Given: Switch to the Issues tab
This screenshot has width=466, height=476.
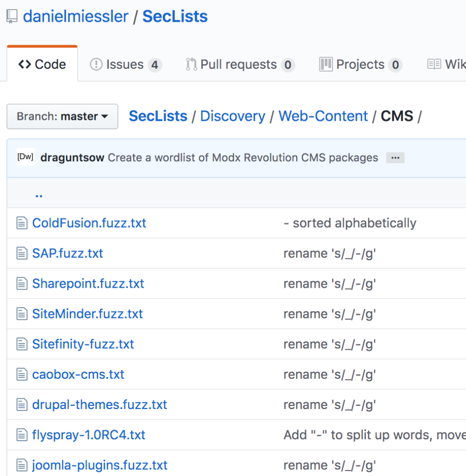Looking at the screenshot, I should [x=126, y=65].
